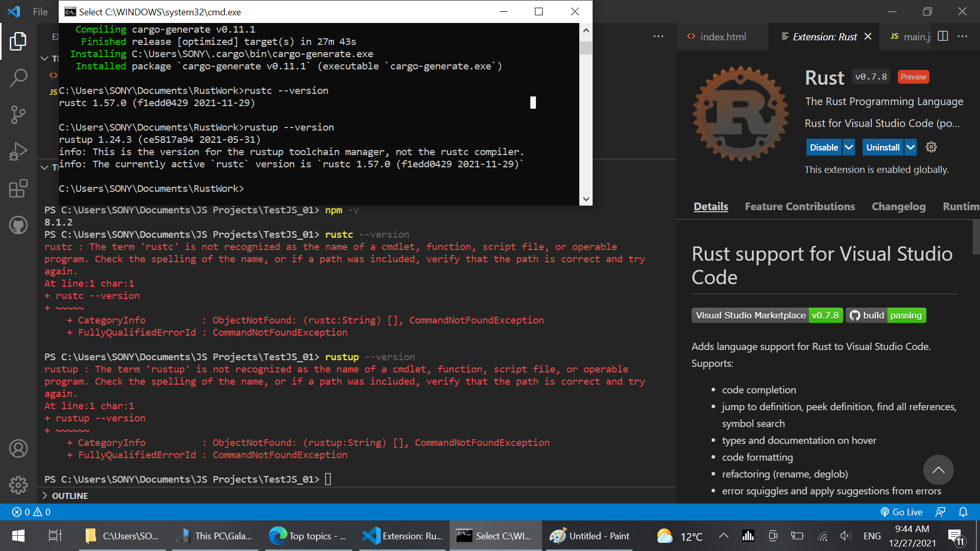Open the GitHub view in activity bar
Screen dimensions: 980x551
coord(18,225)
